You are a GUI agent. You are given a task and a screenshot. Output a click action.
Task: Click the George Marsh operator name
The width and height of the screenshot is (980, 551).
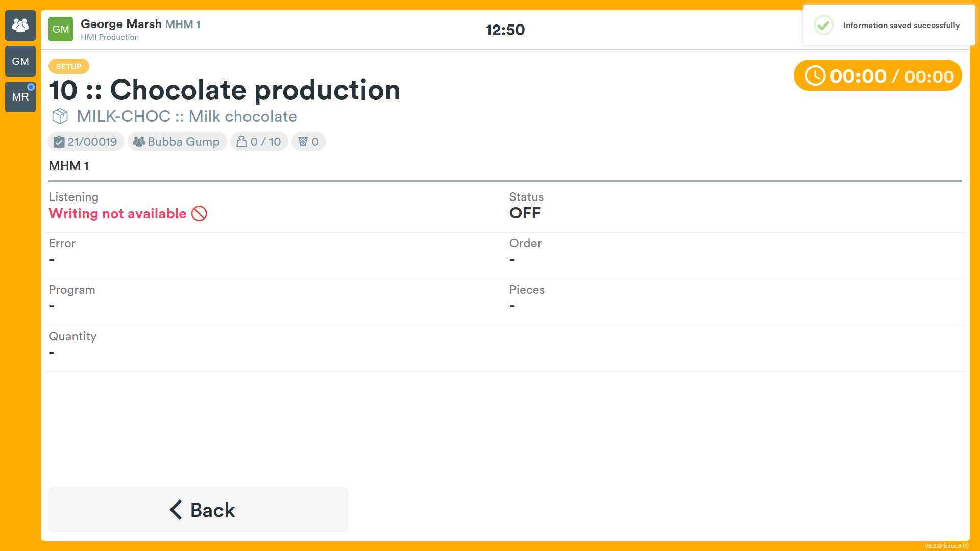pyautogui.click(x=121, y=24)
